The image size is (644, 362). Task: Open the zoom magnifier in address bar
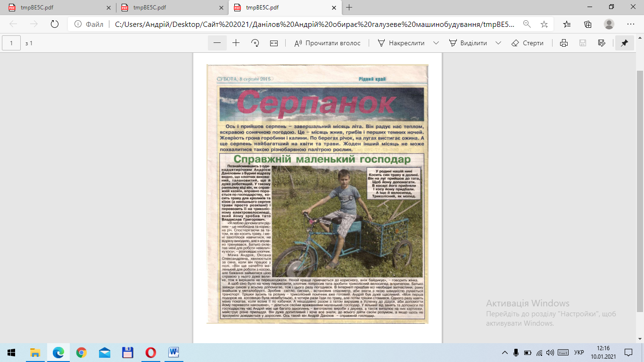click(527, 24)
